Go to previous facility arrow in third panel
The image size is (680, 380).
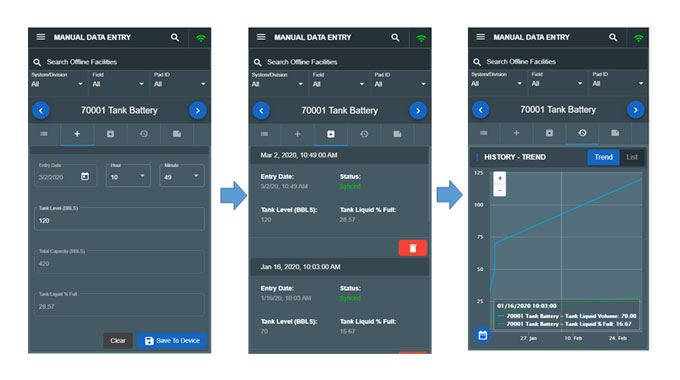point(481,110)
